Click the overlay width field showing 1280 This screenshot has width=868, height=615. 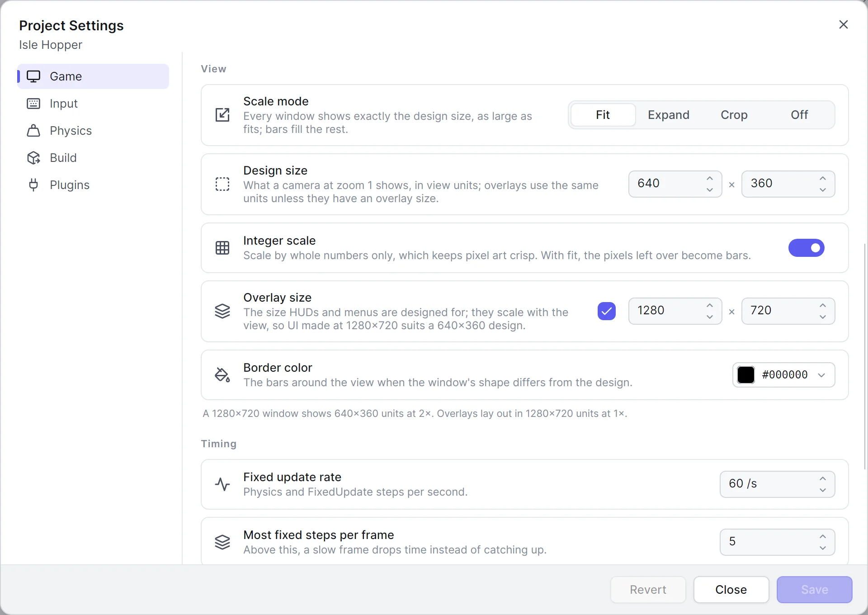(675, 311)
